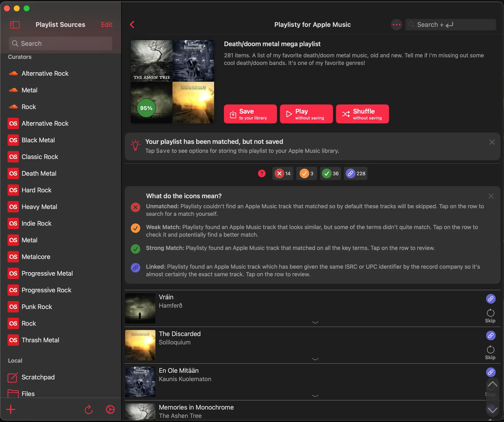Open settings gear icon in sidebar

pos(110,409)
